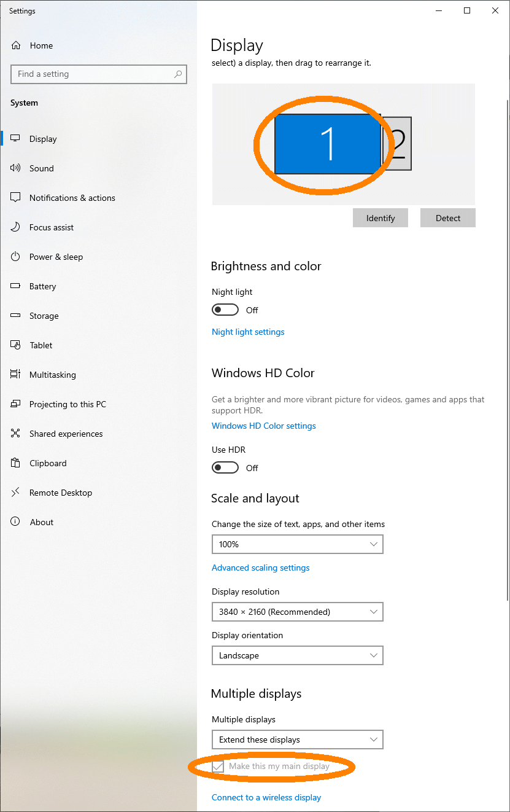Open Notifications & actions via its icon
The height and width of the screenshot is (812, 510).
[x=16, y=198]
